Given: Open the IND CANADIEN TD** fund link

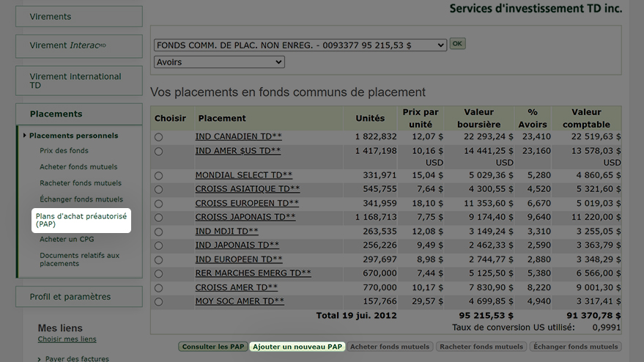Looking at the screenshot, I should (239, 136).
